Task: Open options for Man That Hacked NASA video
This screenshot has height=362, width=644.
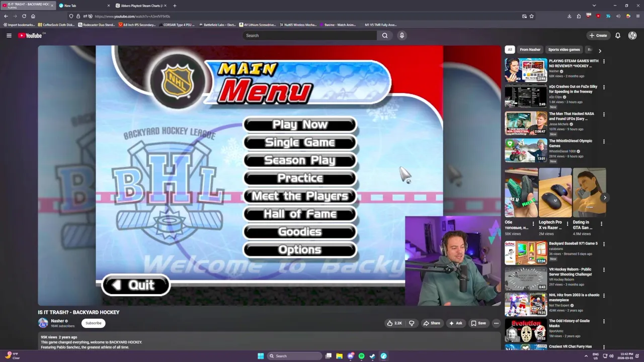Action: coord(604,114)
